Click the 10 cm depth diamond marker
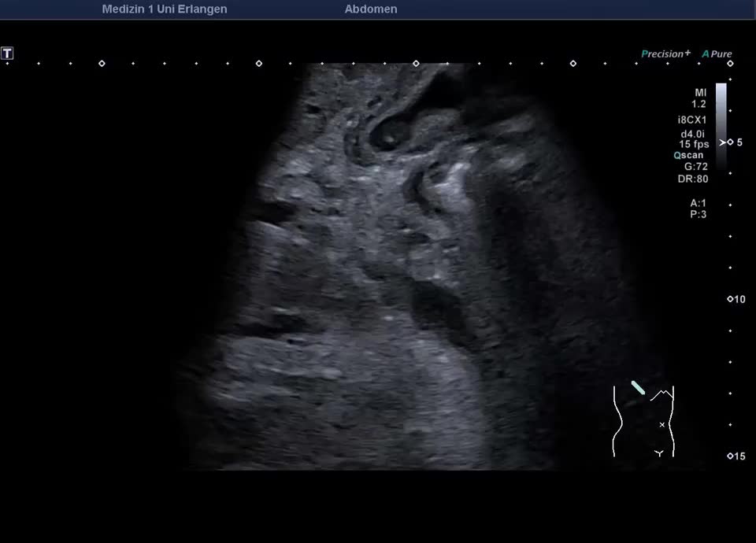The width and height of the screenshot is (756, 543). point(730,299)
